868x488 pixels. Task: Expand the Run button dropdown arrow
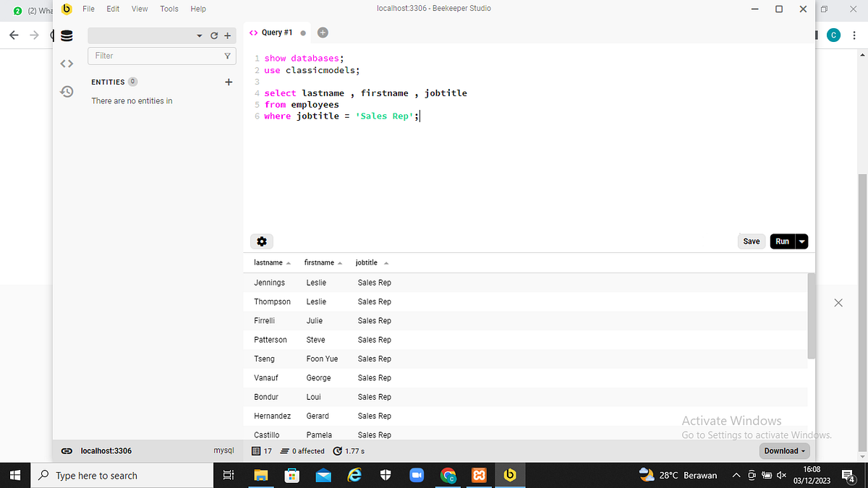click(801, 241)
